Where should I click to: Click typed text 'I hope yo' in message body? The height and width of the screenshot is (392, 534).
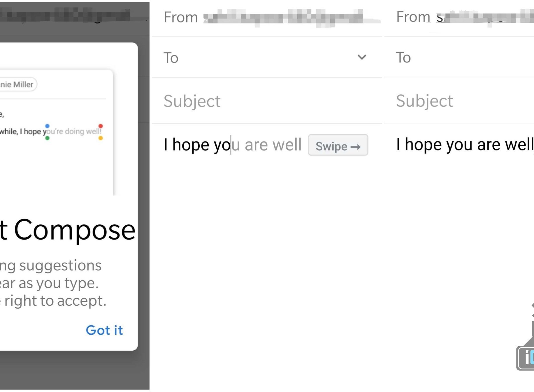[197, 145]
